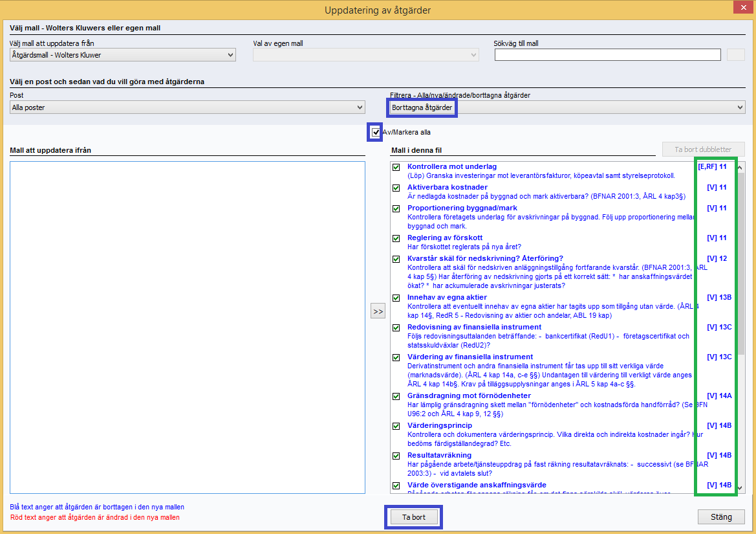Click the 'Gränsdragning mot förnödenheter' title
Viewport: 756px width, 534px height.
coord(469,395)
